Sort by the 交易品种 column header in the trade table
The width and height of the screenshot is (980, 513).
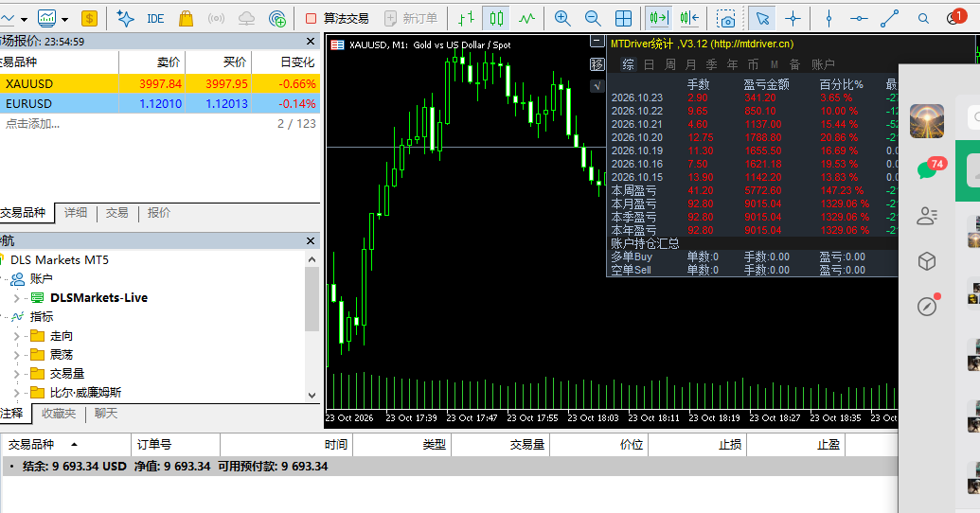coord(65,444)
